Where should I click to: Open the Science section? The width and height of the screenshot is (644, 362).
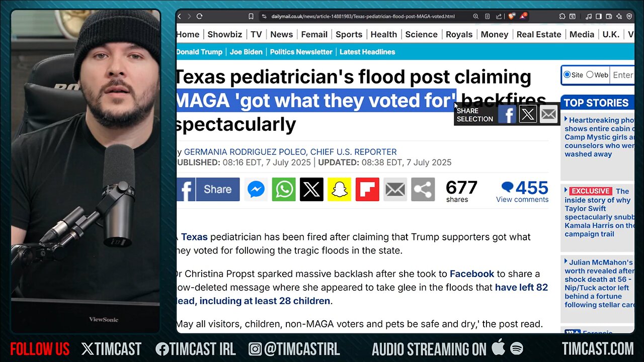pyautogui.click(x=421, y=34)
